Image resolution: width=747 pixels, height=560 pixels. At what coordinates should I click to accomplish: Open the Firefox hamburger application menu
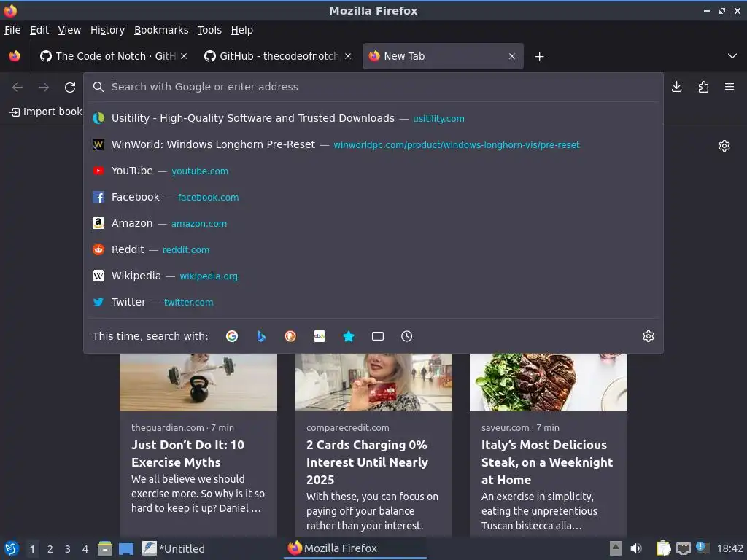pos(729,87)
